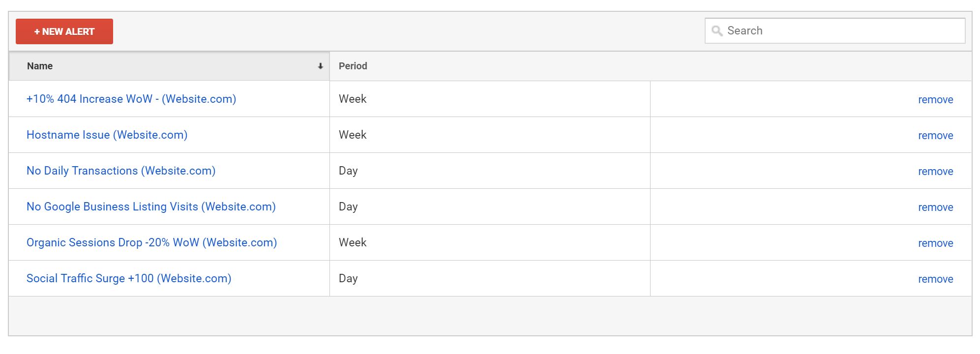
Task: Remove the +10% 404 Increase WoW alert
Action: (935, 100)
